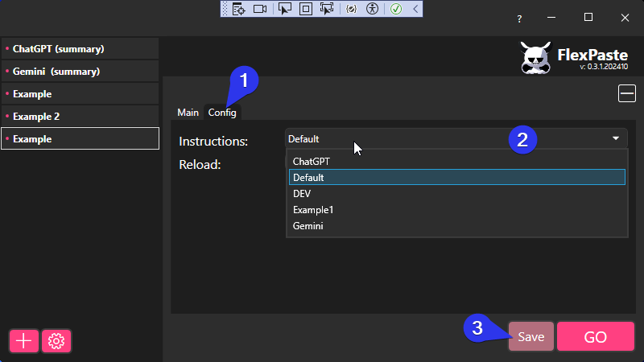Click the video camera toolbar icon
644x362 pixels.
(260, 9)
